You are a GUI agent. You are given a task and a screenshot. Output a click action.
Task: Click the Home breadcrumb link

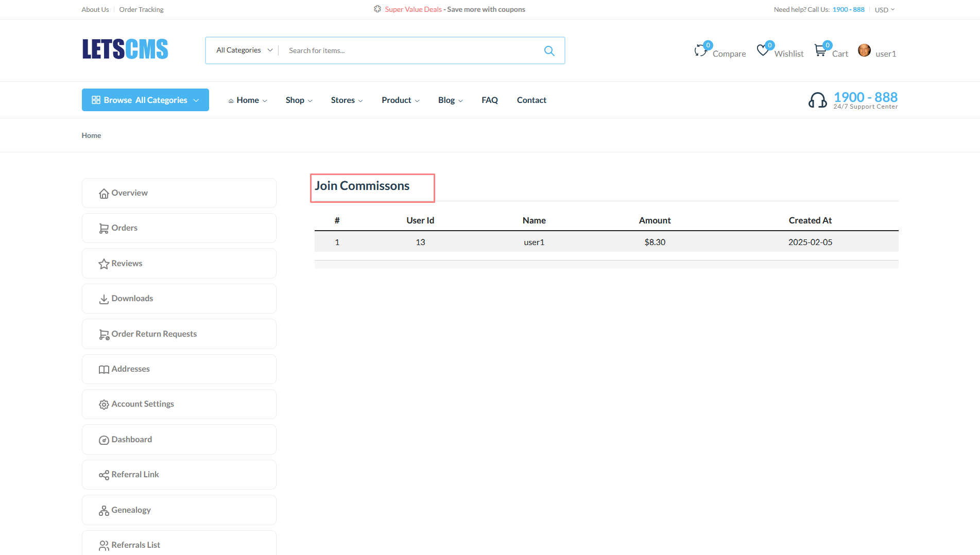click(x=91, y=135)
